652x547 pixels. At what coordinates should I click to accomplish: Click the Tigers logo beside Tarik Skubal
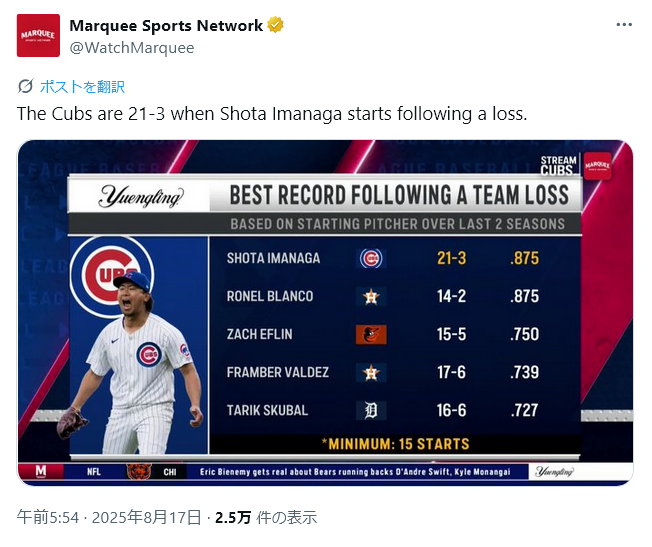(371, 411)
